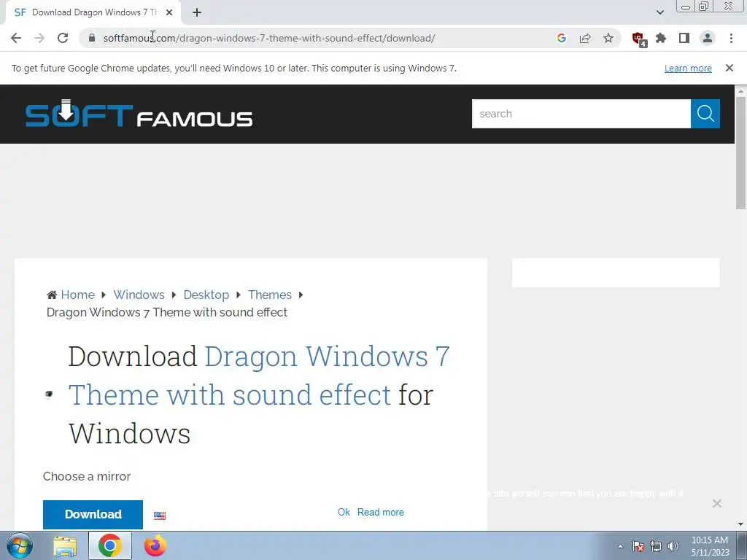The width and height of the screenshot is (747, 560).
Task: Open Chrome's three-dot menu
Action: pos(731,38)
